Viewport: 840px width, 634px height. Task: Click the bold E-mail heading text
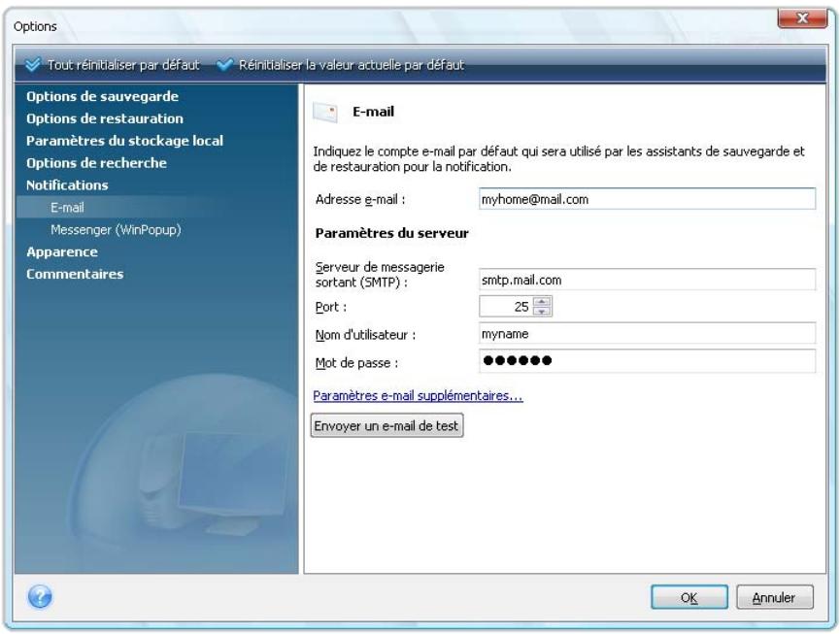click(374, 112)
